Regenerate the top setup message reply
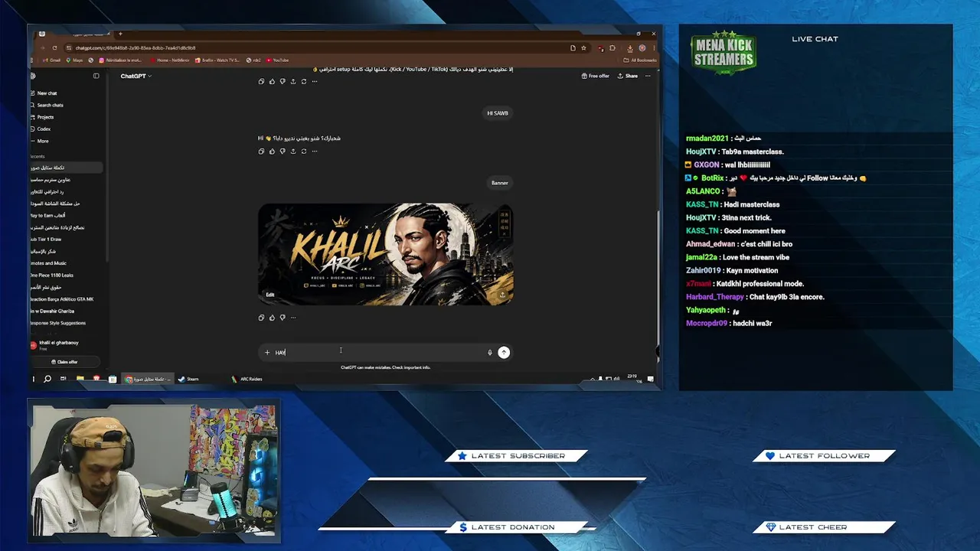Viewport: 980px width, 551px height. (x=304, y=81)
